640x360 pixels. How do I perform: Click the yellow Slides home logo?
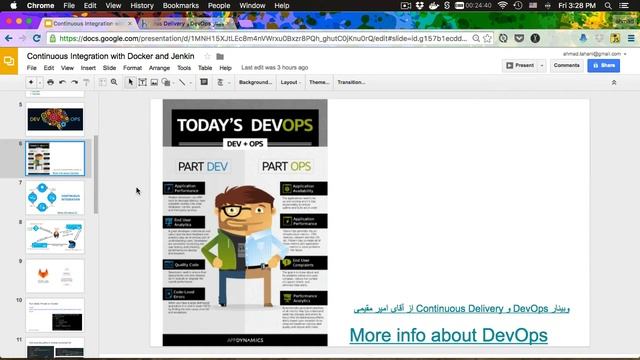pyautogui.click(x=9, y=61)
